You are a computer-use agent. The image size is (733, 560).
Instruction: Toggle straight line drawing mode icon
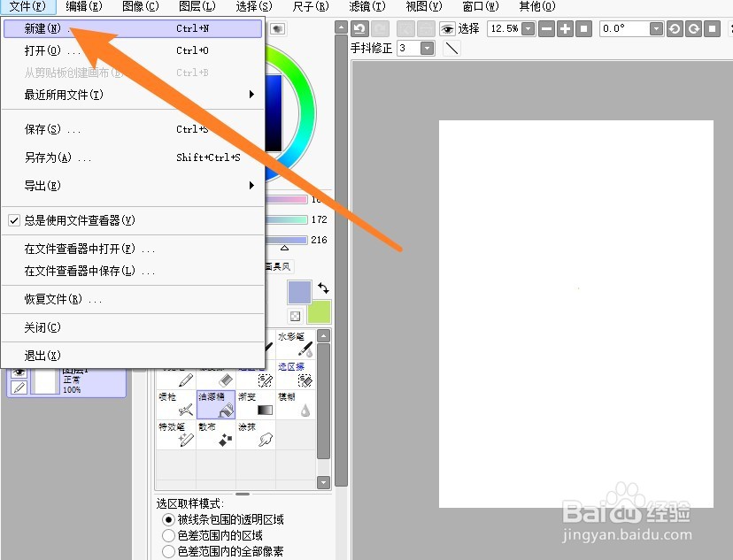coord(451,48)
